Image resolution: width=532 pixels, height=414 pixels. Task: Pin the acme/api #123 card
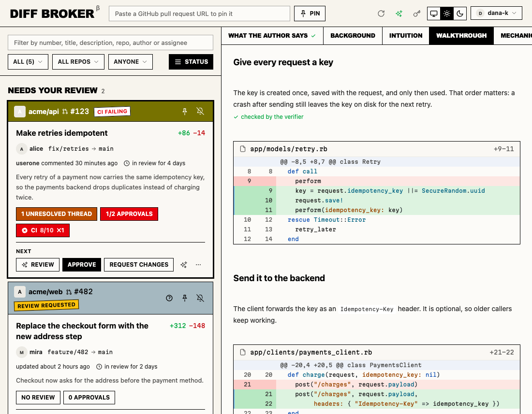pyautogui.click(x=185, y=112)
